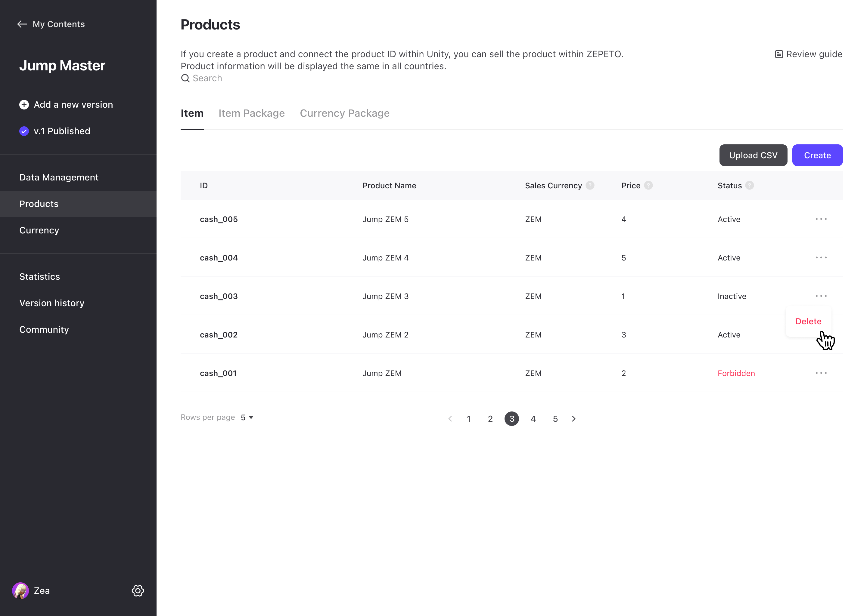Click the Price column help icon

pyautogui.click(x=648, y=186)
